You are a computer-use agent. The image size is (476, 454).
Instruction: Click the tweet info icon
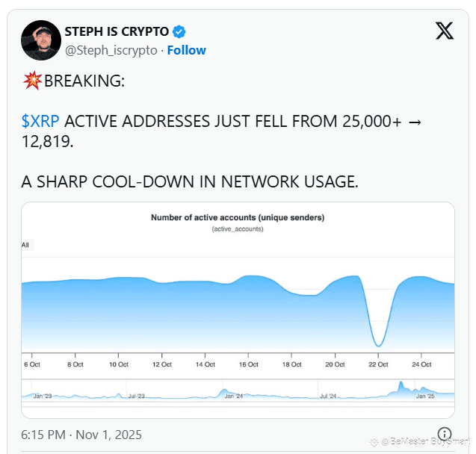pyautogui.click(x=444, y=434)
